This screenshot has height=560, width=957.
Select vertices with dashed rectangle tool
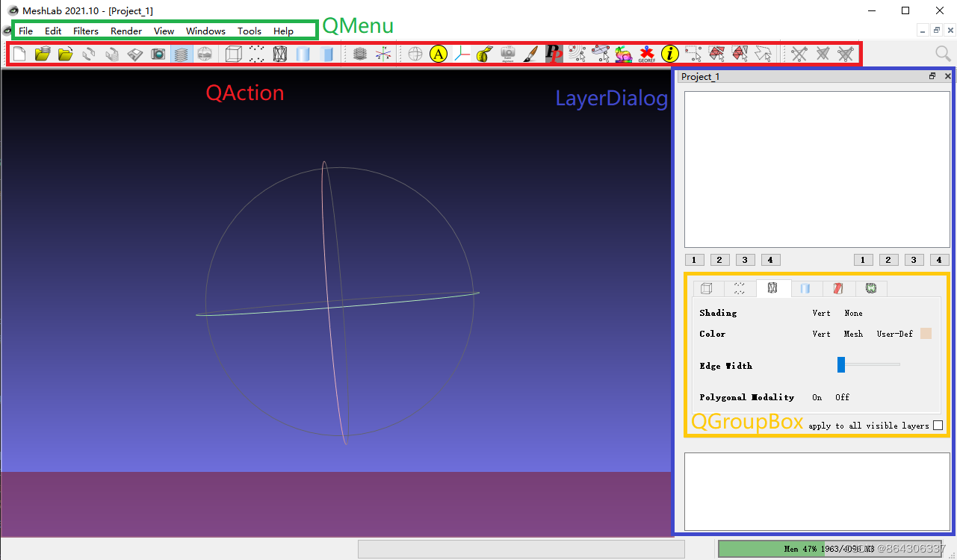(x=693, y=54)
